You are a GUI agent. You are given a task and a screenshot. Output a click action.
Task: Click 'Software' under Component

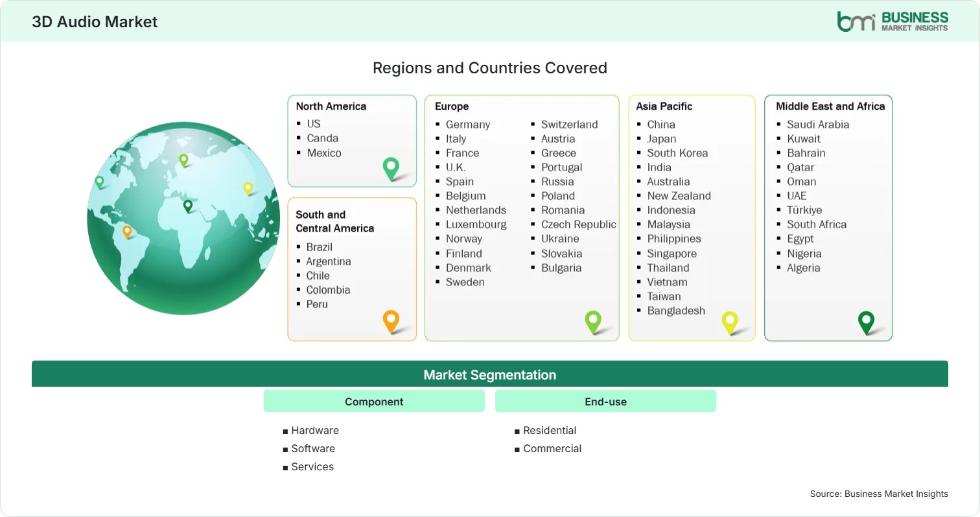tap(313, 448)
